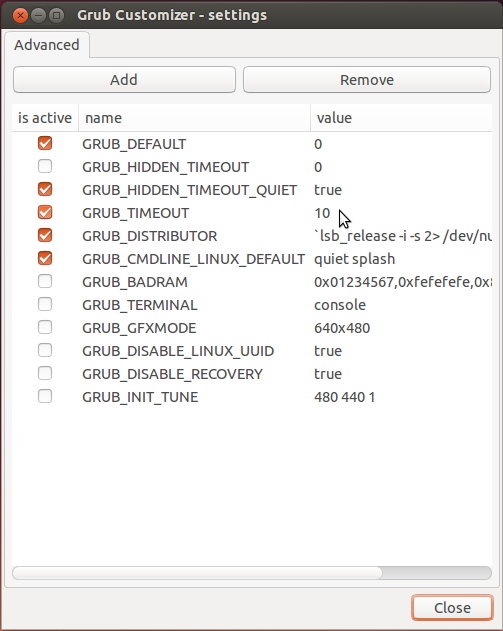Open the Advanced tab
This screenshot has width=503, height=631.
(x=47, y=45)
